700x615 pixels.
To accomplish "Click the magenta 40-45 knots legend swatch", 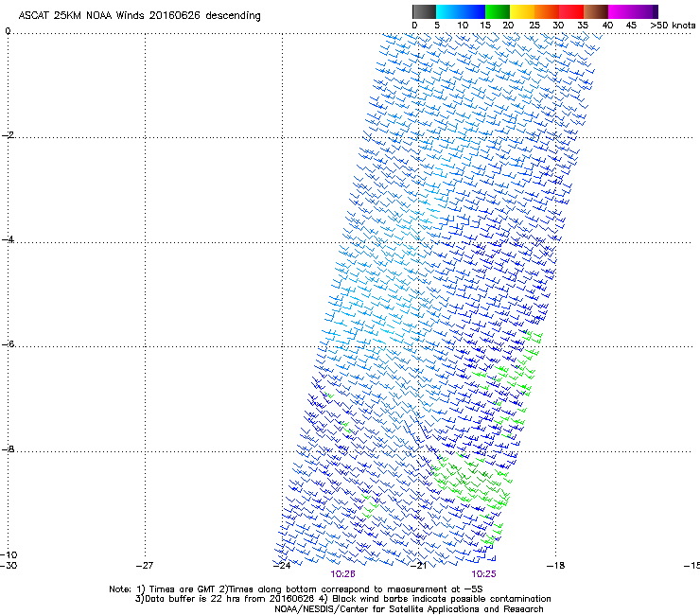I will 621,11.
